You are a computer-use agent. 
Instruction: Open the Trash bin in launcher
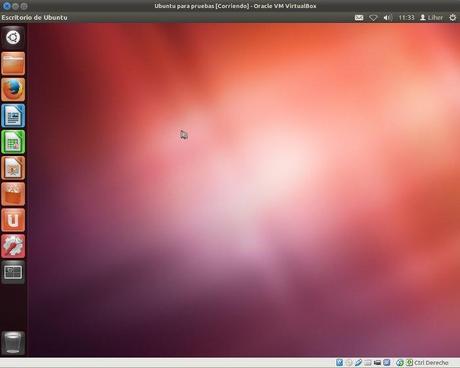click(13, 343)
